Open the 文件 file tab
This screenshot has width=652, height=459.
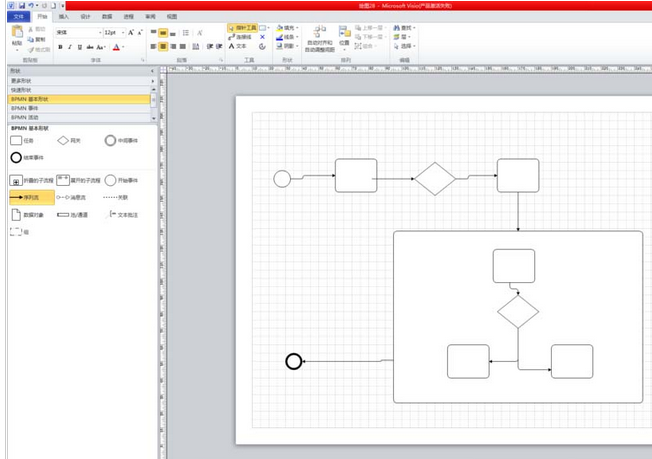[x=17, y=17]
